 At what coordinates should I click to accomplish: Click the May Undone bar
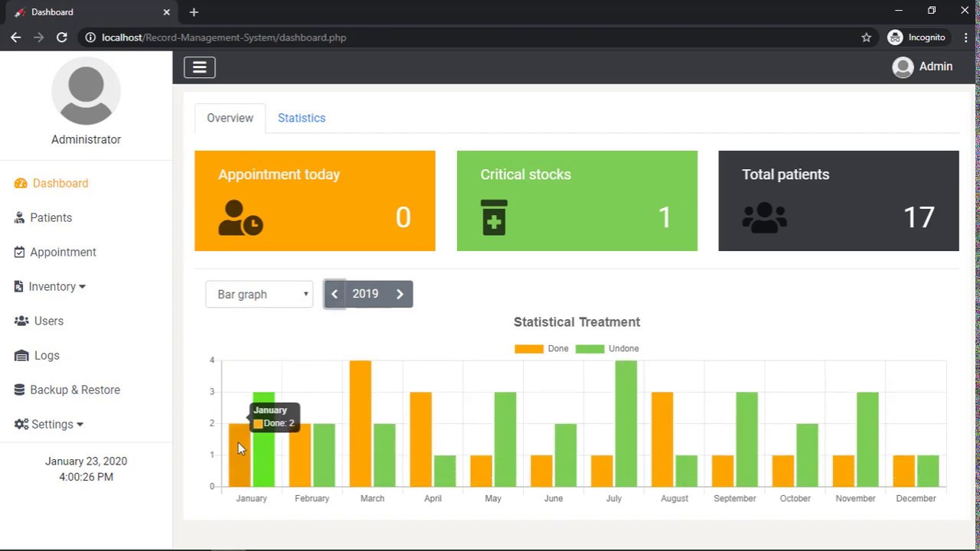tap(505, 439)
